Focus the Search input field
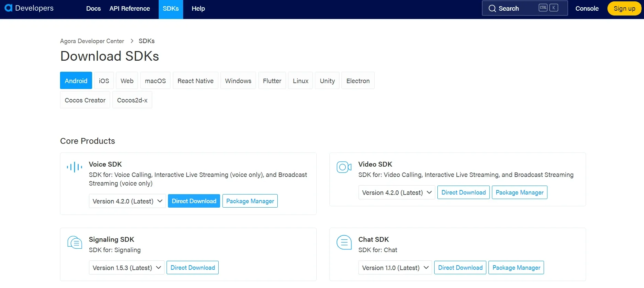The width and height of the screenshot is (644, 288). click(525, 8)
